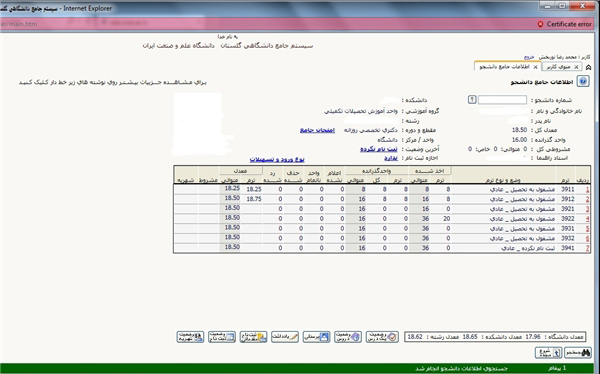This screenshot has height=374, width=600.
Task: Click the term cell 3921
Action: point(567,209)
